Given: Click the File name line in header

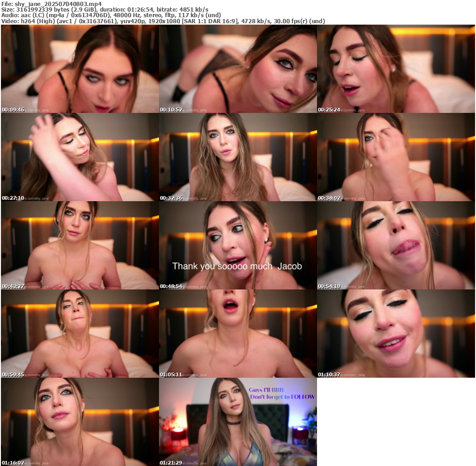Looking at the screenshot, I should tap(51, 3).
